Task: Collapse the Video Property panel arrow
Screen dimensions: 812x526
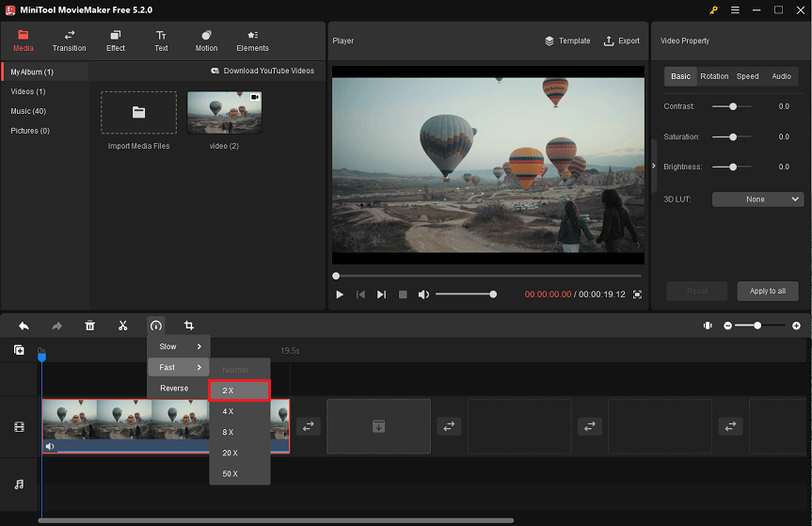Action: click(x=654, y=167)
